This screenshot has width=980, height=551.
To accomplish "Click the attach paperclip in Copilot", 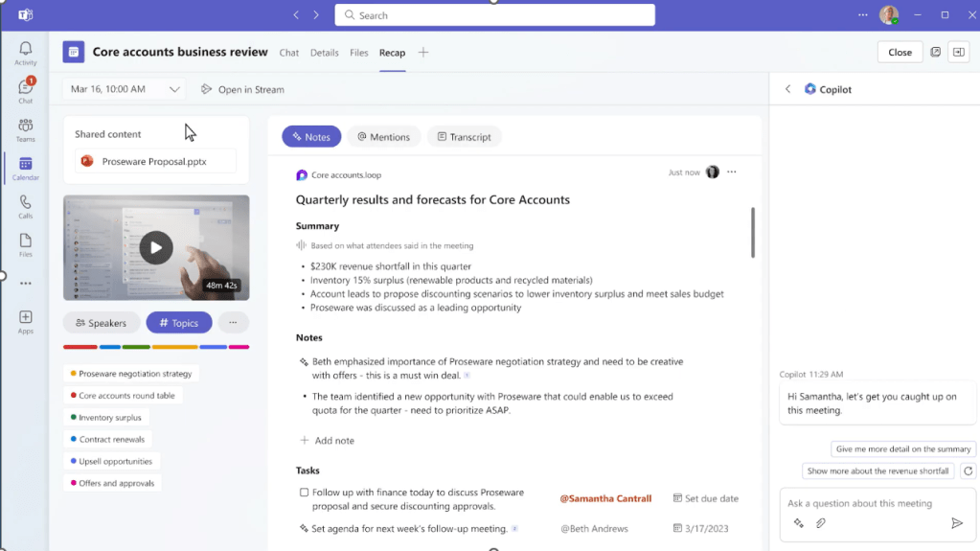I will point(821,523).
